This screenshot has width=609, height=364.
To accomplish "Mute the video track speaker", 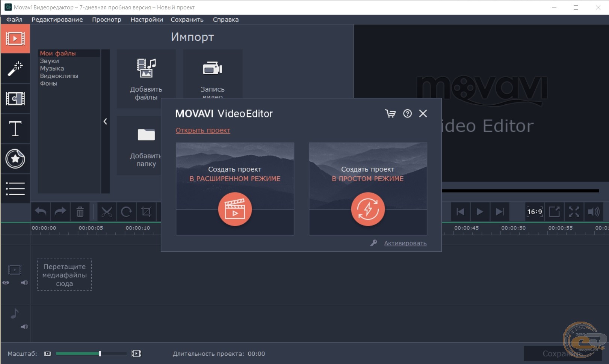I will 24,283.
